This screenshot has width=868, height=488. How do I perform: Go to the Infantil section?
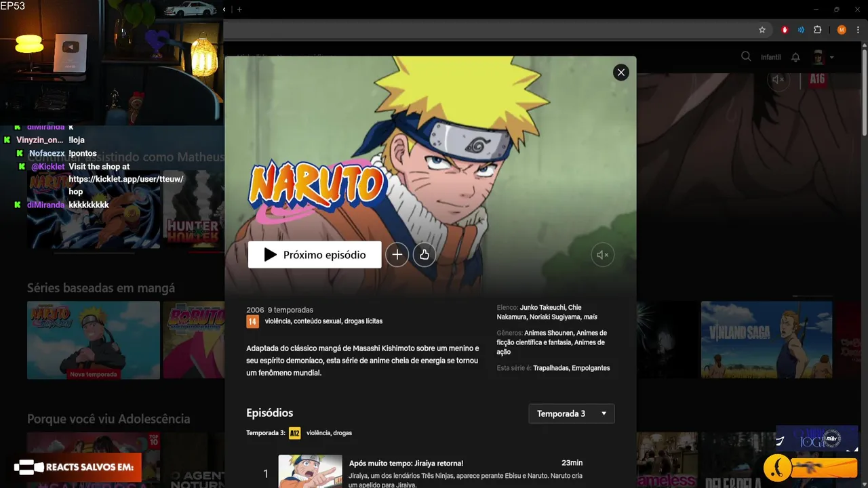tap(770, 58)
